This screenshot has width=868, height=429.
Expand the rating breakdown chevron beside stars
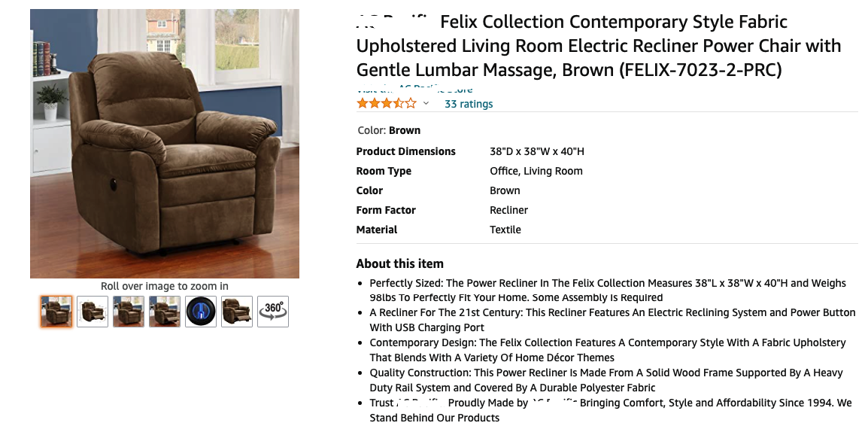pyautogui.click(x=426, y=103)
